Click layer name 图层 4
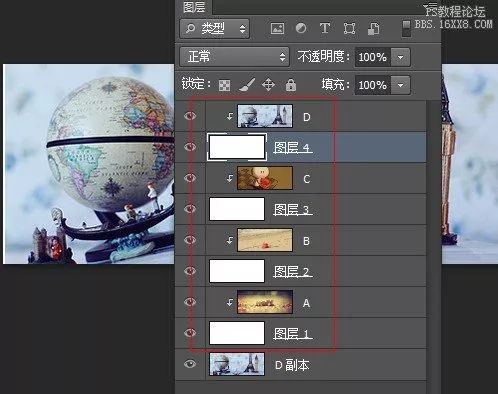Viewport: 498px width, 394px height. point(292,147)
